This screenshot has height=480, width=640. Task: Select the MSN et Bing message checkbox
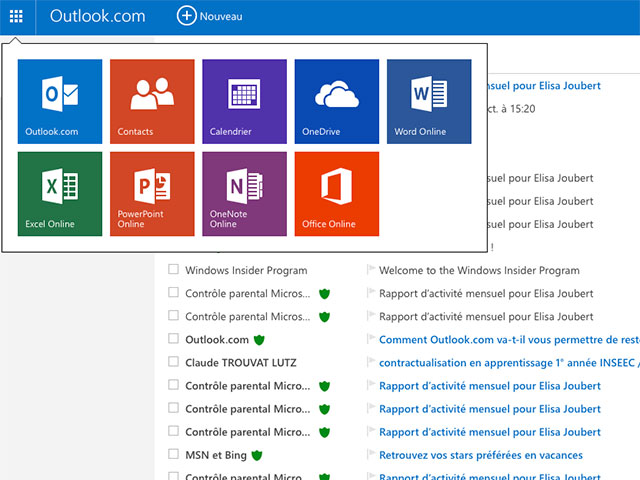[173, 454]
